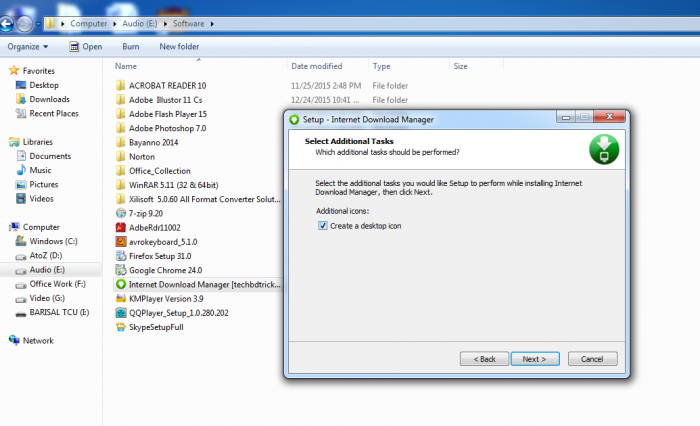700x426 pixels.
Task: Click the Back button in setup
Action: pyautogui.click(x=484, y=359)
